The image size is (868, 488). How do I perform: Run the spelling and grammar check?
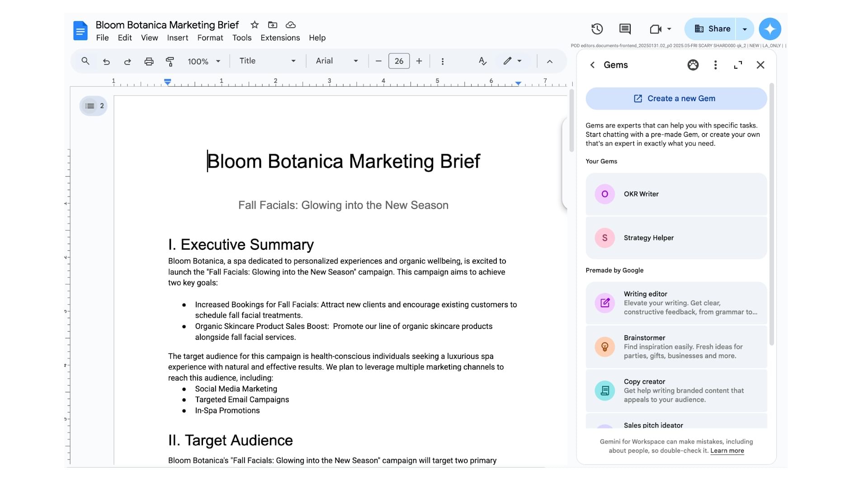(482, 61)
